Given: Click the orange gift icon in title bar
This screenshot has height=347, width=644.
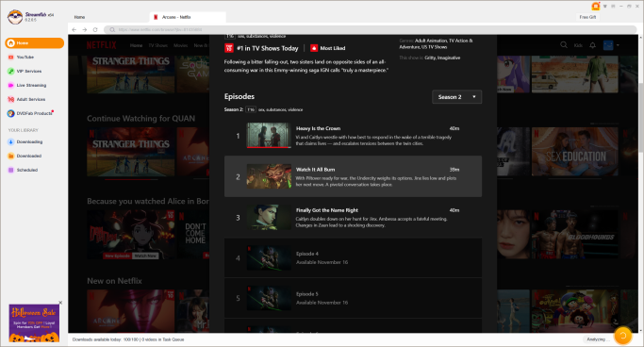Looking at the screenshot, I should point(595,6).
